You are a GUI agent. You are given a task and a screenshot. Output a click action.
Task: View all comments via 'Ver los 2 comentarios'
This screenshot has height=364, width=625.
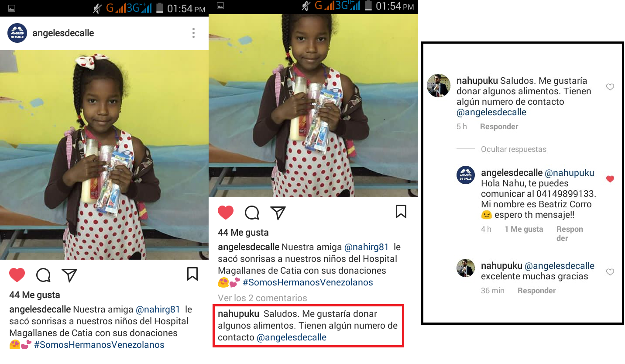(x=262, y=298)
